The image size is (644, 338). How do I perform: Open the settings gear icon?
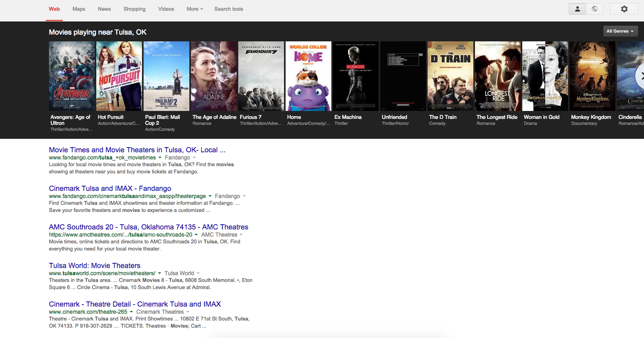[624, 9]
